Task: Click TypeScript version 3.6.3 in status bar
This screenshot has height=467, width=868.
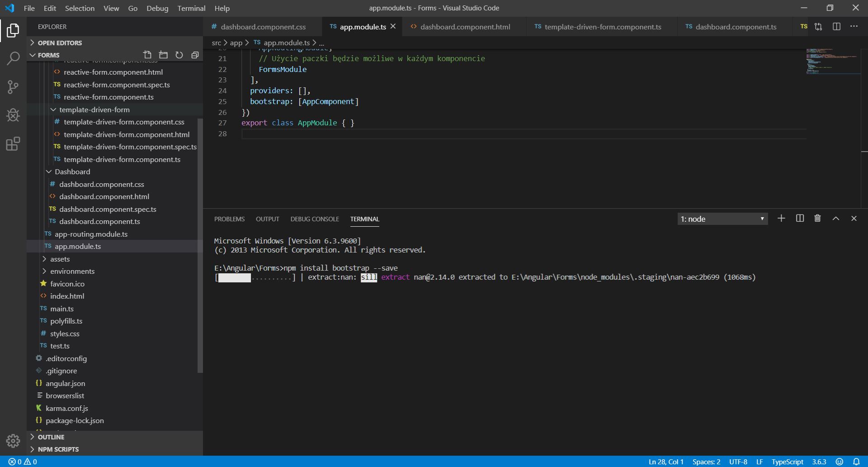Action: [x=819, y=462]
